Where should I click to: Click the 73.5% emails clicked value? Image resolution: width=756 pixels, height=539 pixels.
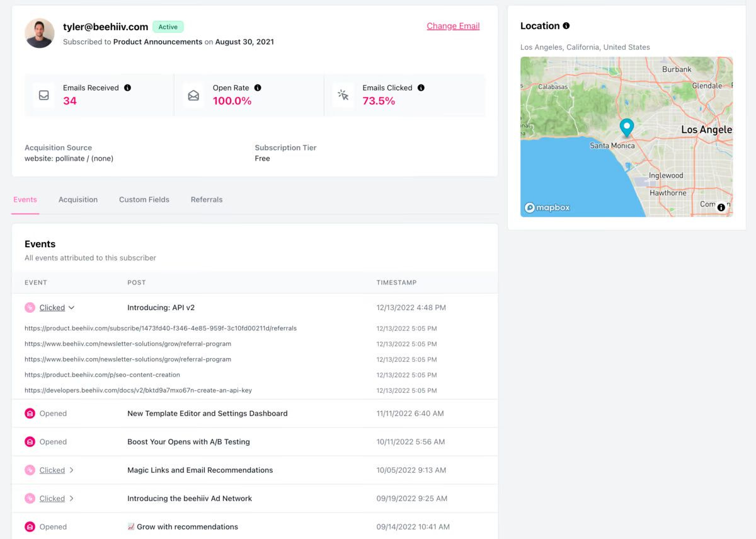379,101
